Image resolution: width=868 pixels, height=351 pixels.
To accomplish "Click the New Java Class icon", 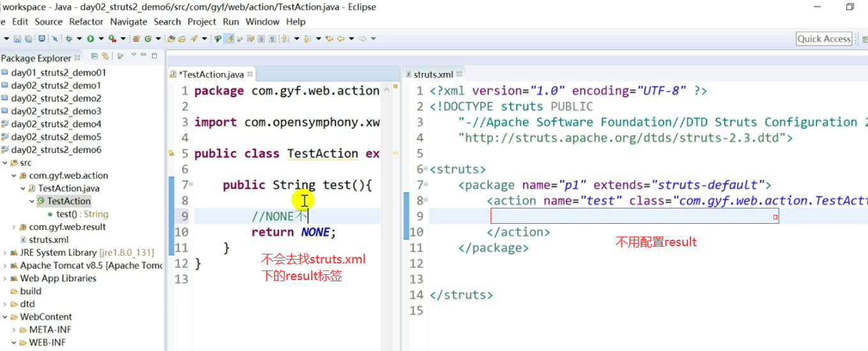I will [x=148, y=39].
